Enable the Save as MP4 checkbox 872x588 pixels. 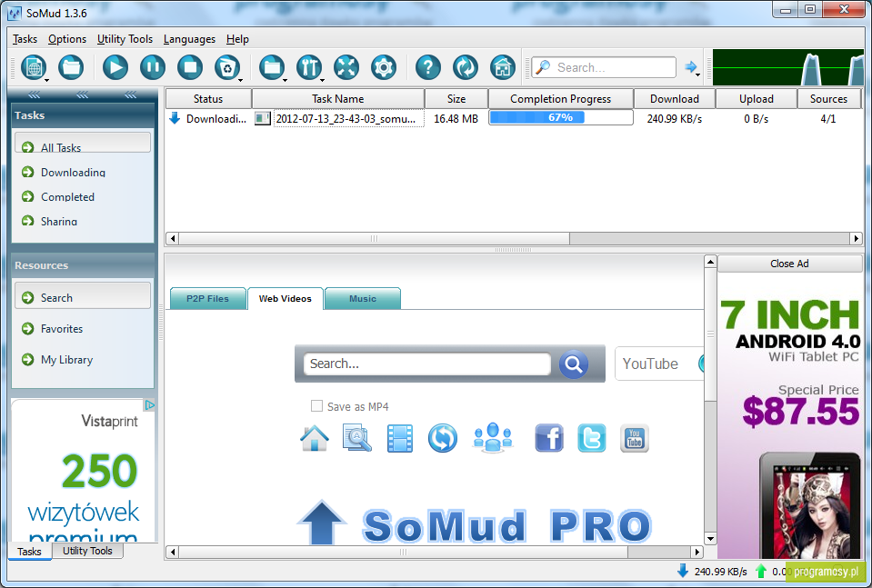tap(316, 406)
